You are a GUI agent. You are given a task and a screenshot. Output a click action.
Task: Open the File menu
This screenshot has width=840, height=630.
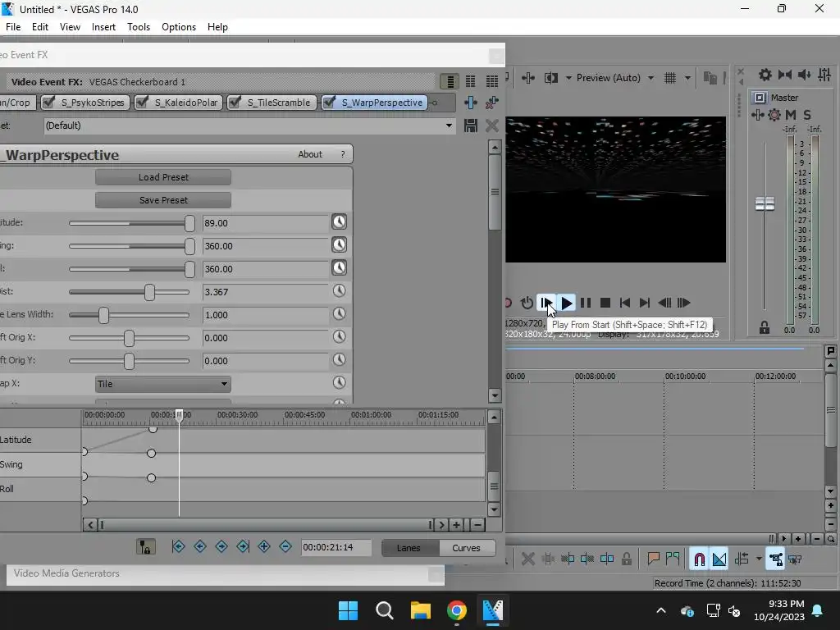coord(13,27)
